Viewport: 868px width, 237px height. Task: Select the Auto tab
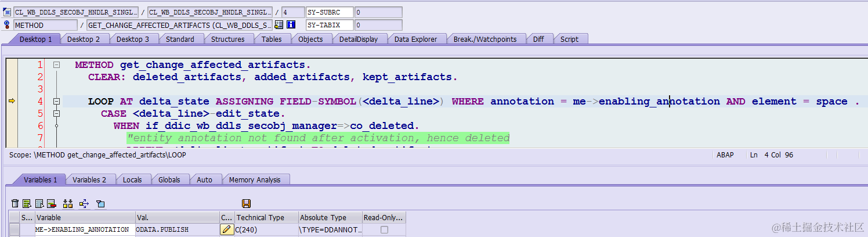coord(205,180)
